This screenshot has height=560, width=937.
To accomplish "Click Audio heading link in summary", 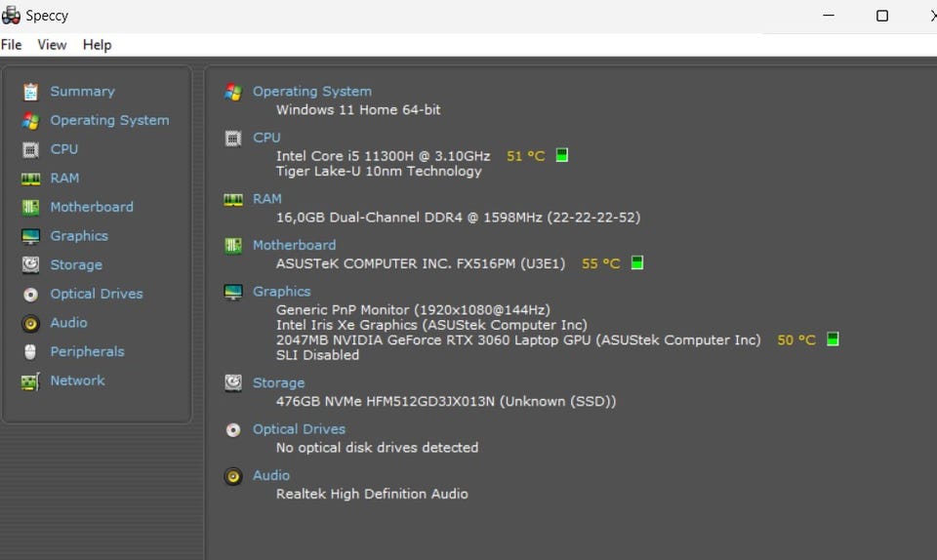I will coord(271,475).
